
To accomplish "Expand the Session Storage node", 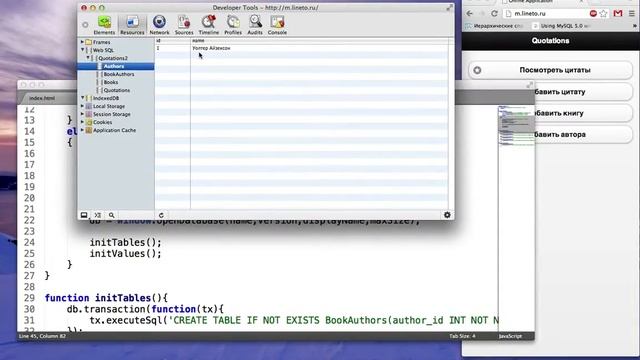I will 82,114.
